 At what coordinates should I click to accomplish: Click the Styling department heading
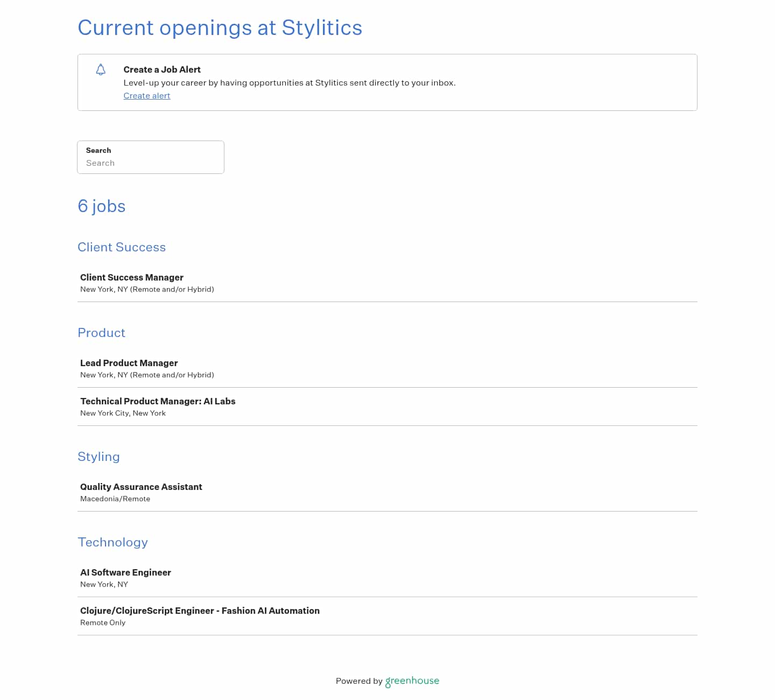pos(98,457)
